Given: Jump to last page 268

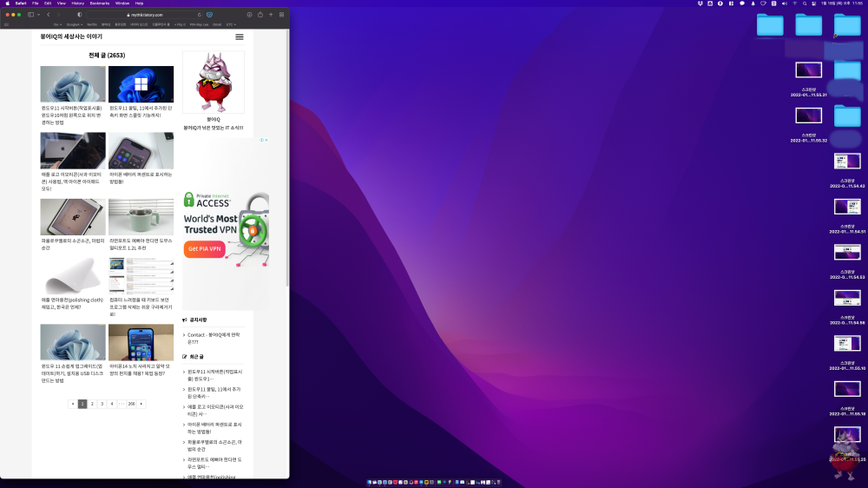Looking at the screenshot, I should tap(131, 404).
